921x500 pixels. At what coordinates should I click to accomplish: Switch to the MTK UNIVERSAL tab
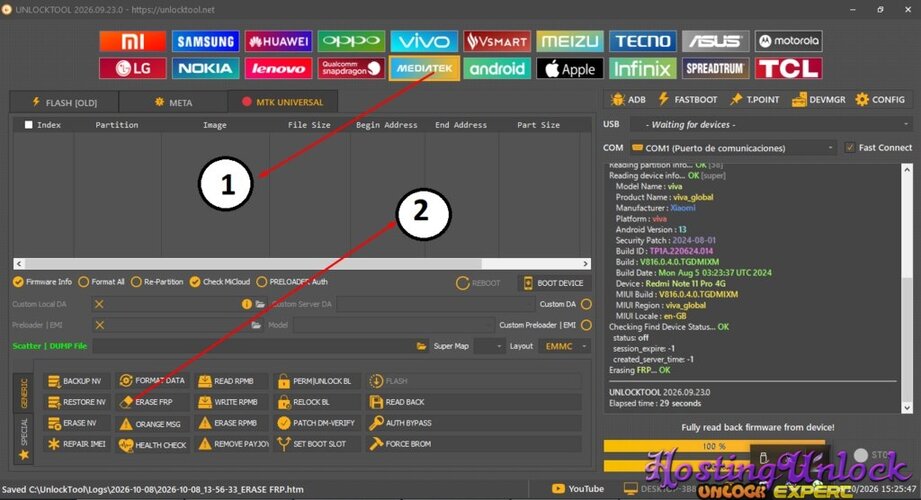pos(283,102)
